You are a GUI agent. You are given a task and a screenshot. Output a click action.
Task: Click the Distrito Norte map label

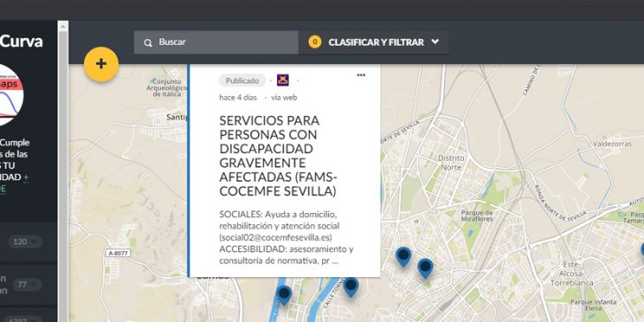pos(451,163)
